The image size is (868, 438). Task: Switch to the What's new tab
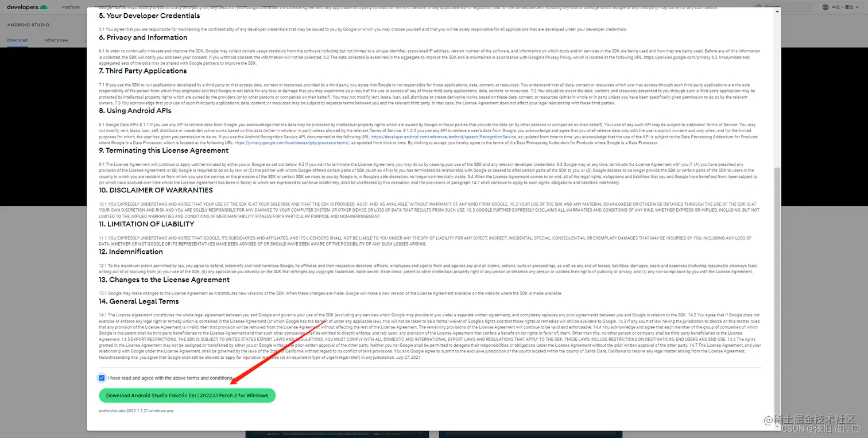pos(56,40)
